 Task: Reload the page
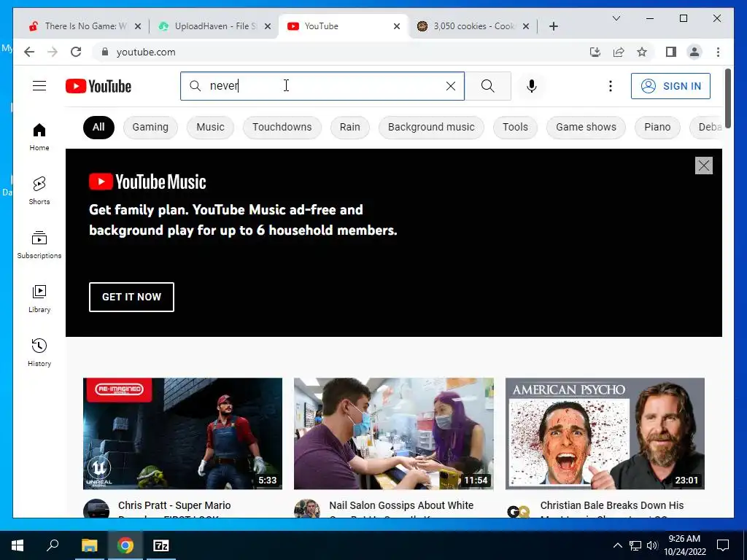(76, 52)
